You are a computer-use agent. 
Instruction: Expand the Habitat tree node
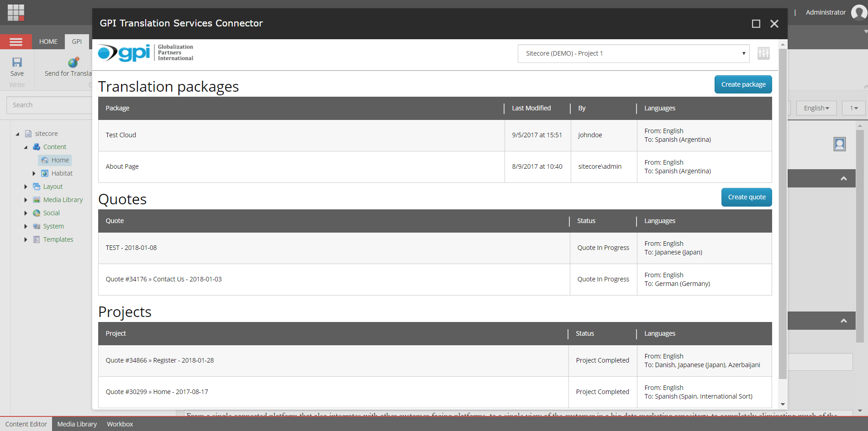(x=34, y=173)
